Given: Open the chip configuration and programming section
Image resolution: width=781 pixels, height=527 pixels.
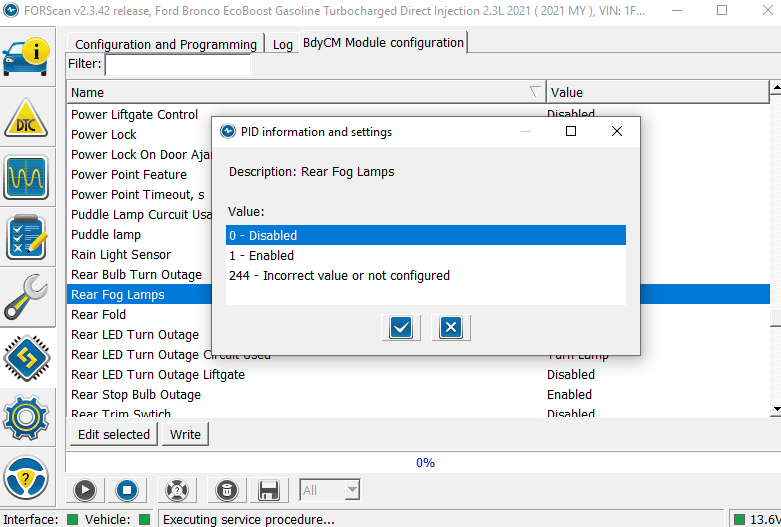Looking at the screenshot, I should tap(26, 358).
